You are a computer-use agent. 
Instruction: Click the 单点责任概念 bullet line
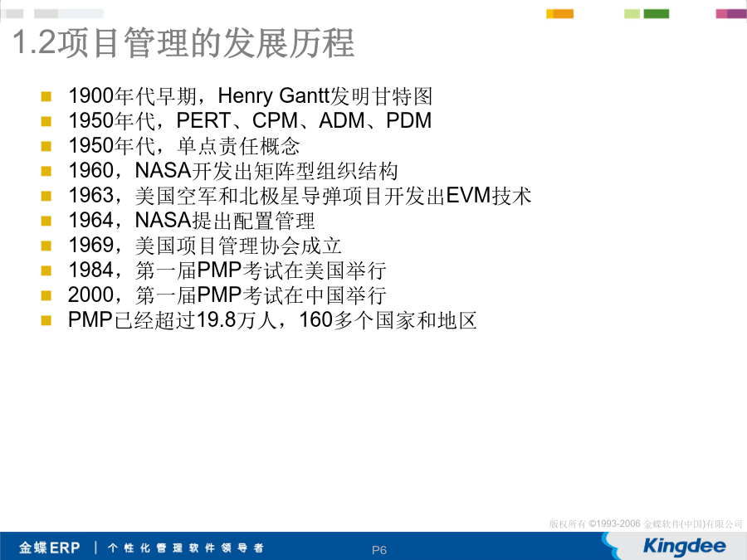point(184,146)
